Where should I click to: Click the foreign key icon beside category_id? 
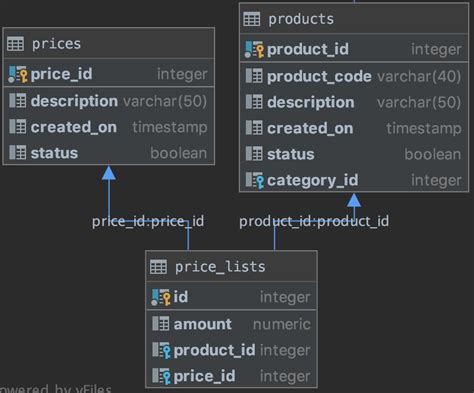click(x=255, y=180)
